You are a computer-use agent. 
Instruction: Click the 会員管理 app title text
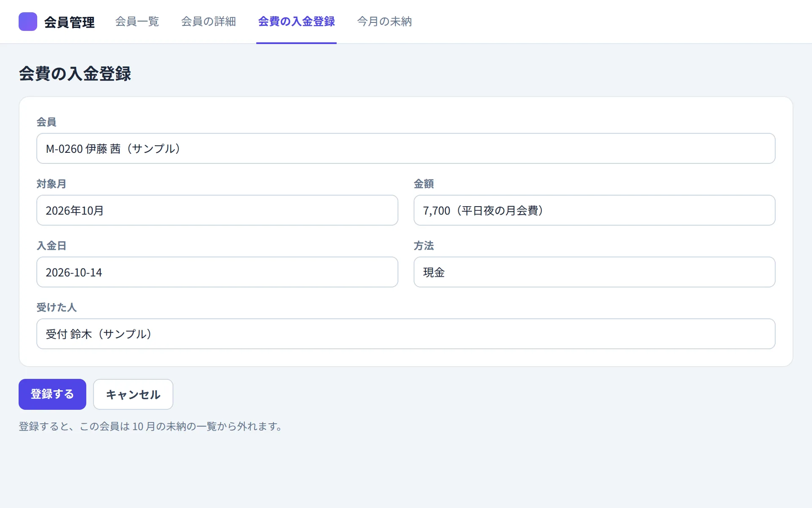click(x=69, y=22)
